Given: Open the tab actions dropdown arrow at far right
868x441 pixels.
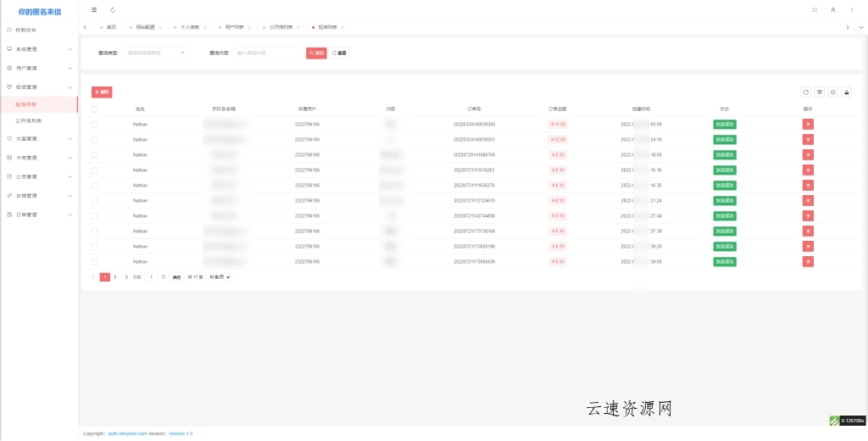Looking at the screenshot, I should point(861,27).
